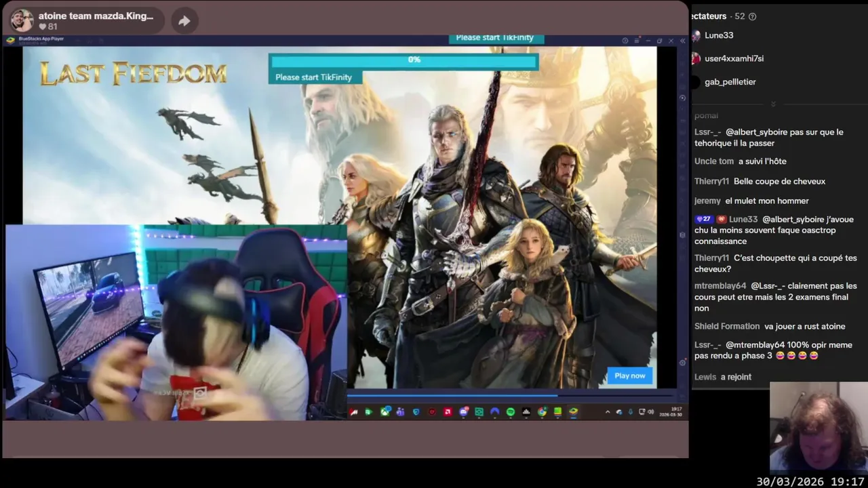
Task: Open Spotify from the taskbar
Action: pos(511,412)
